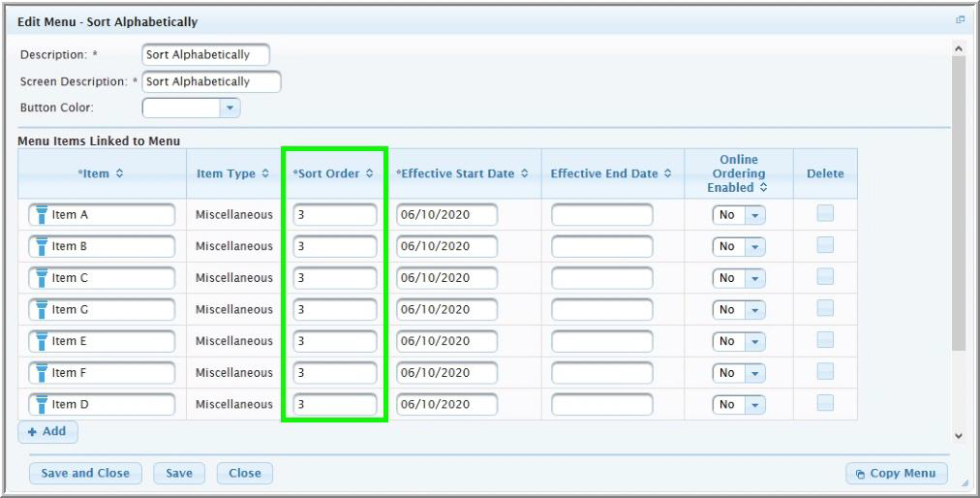
Task: Open the Button Color dropdown
Action: point(230,108)
